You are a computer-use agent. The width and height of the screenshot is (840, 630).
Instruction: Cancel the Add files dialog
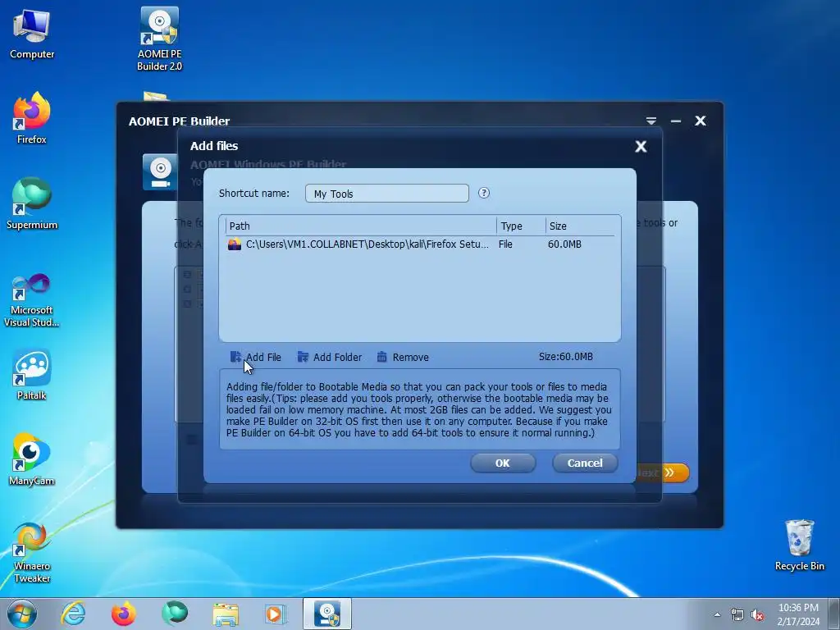point(584,463)
